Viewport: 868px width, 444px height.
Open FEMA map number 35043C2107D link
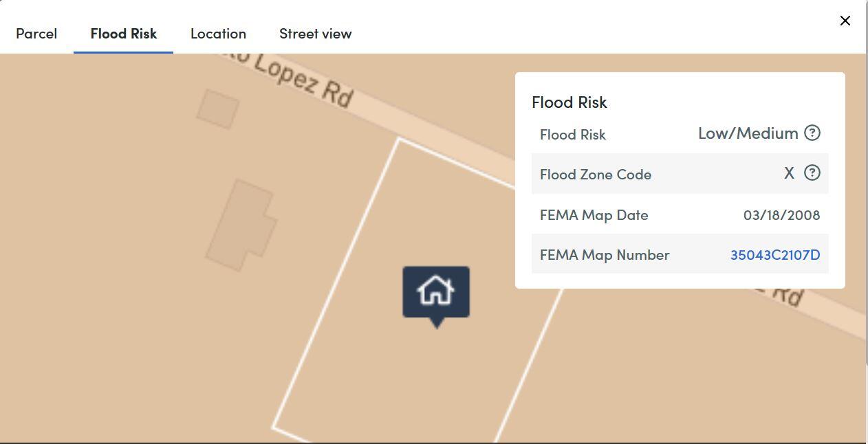774,255
